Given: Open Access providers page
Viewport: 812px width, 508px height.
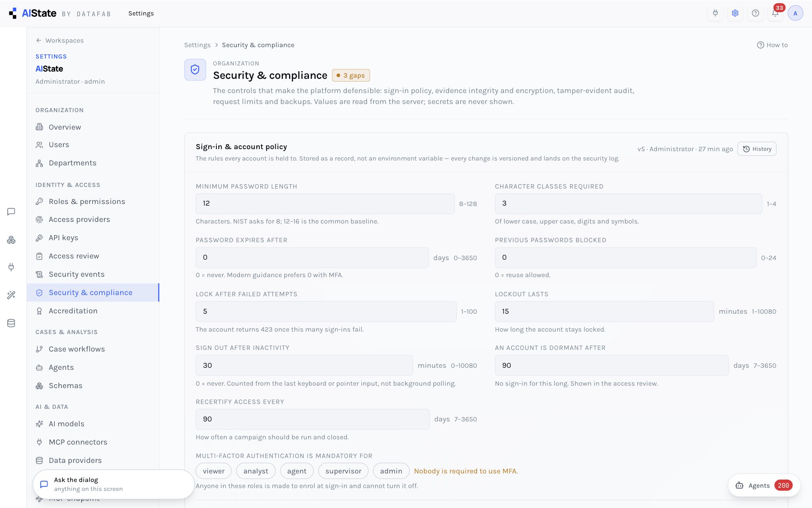Looking at the screenshot, I should [x=93, y=219].
